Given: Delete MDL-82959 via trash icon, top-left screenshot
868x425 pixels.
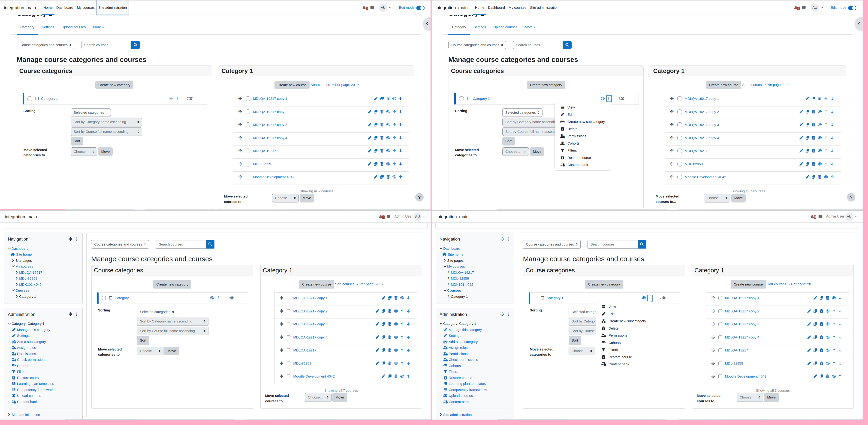Looking at the screenshot, I should 382,164.
